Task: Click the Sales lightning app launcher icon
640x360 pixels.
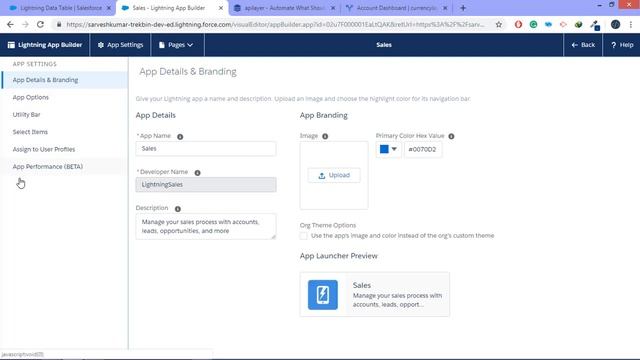Action: (x=323, y=295)
